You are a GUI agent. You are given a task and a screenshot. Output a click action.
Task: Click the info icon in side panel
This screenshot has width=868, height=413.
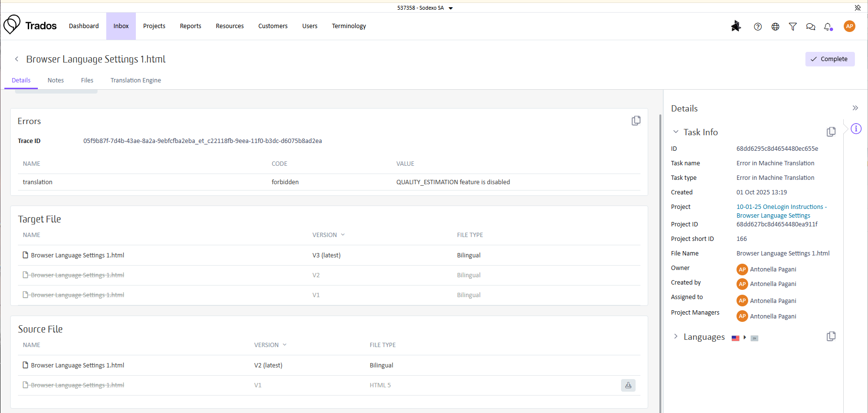pos(856,128)
